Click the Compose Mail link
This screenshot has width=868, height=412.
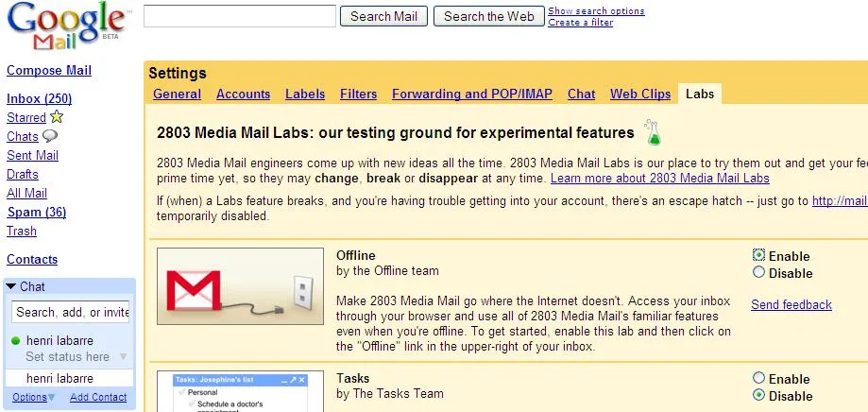point(49,70)
